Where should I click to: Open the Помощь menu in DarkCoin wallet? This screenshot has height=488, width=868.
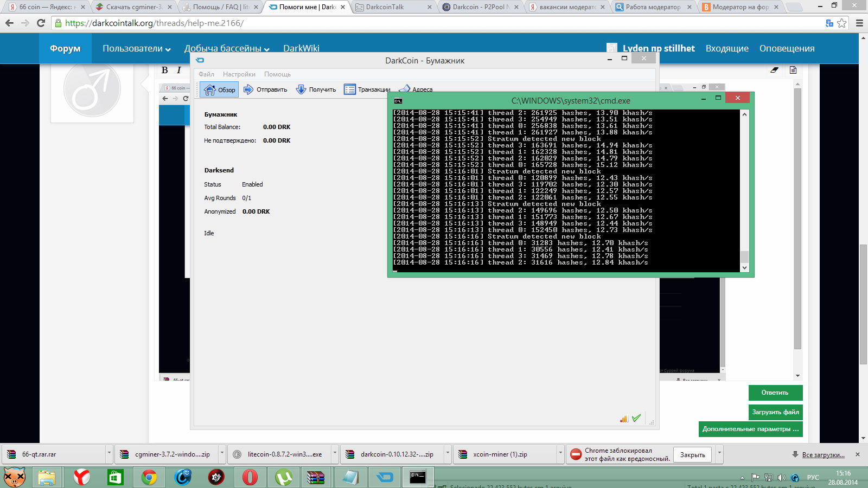(x=277, y=74)
